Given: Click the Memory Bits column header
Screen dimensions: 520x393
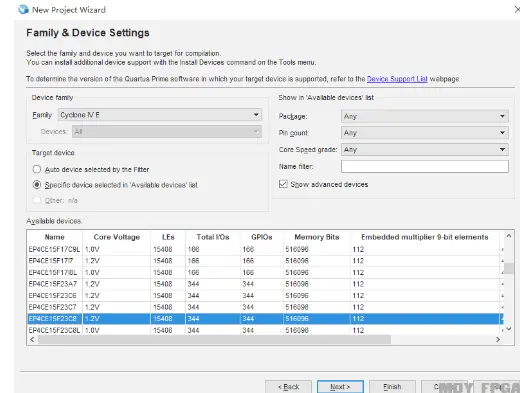Looking at the screenshot, I should [x=317, y=237].
